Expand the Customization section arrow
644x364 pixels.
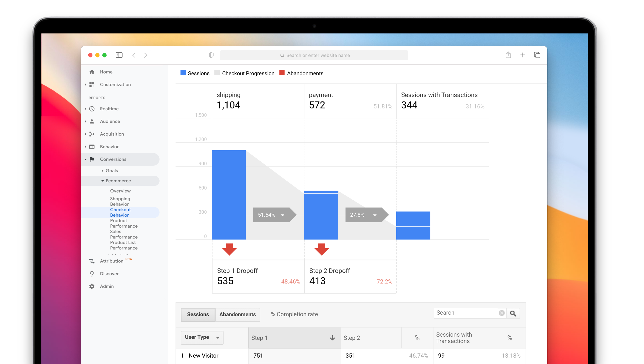85,85
